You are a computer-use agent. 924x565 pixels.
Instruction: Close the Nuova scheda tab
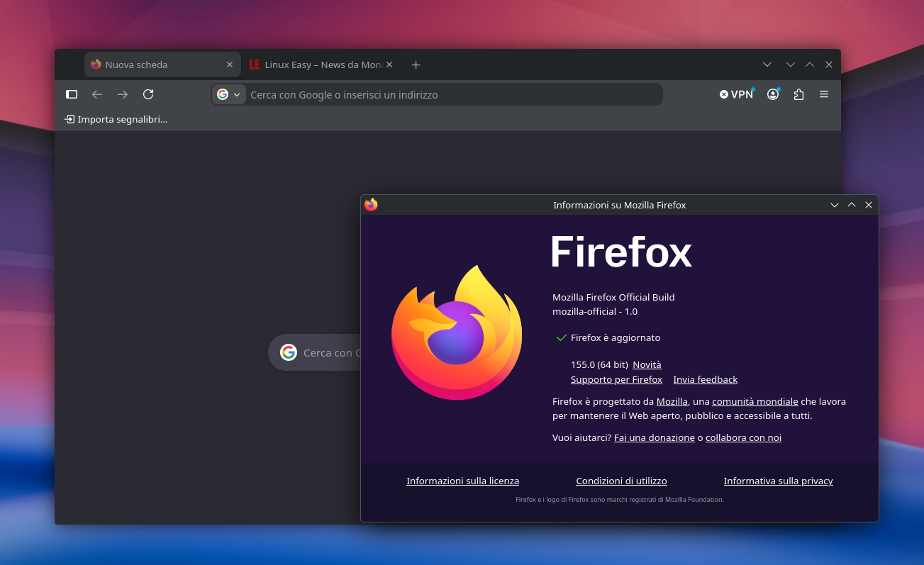[x=230, y=65]
